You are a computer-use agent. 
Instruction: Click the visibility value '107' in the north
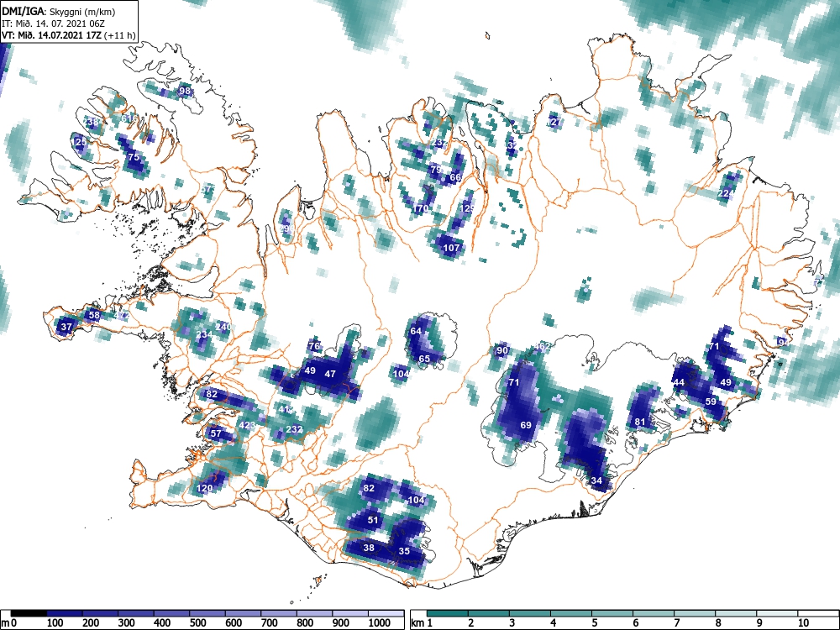452,248
